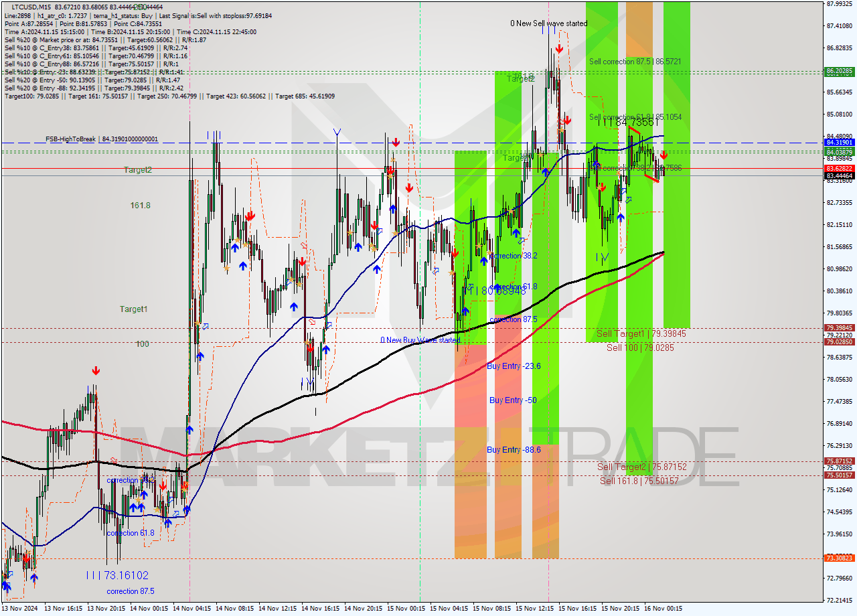
Task: Click the 'correction 61.8' label near 74.5
Action: point(131,533)
